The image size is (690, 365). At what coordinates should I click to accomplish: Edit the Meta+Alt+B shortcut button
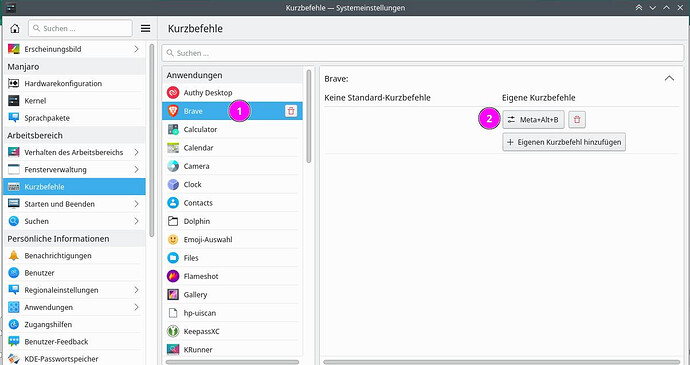tap(533, 120)
